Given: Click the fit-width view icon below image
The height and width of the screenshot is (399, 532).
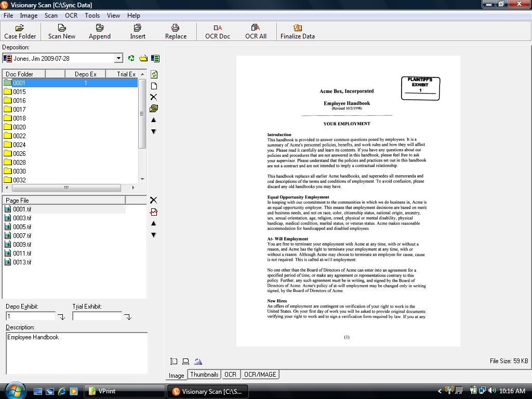Looking at the screenshot, I should click(185, 362).
